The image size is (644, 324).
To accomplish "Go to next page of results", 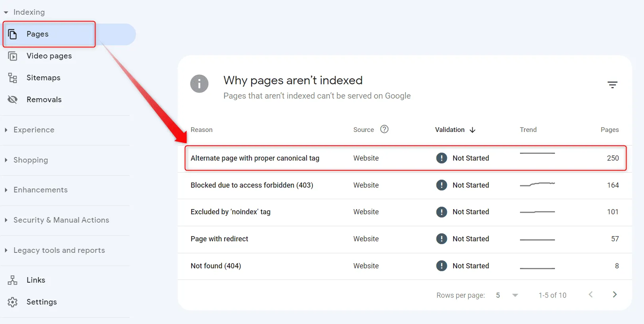I will point(615,295).
